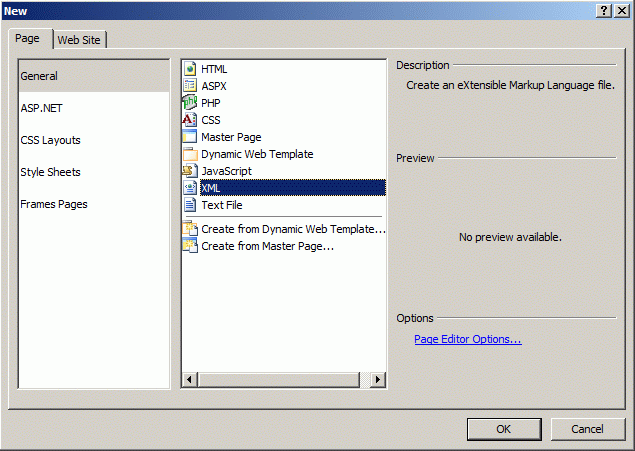Image resolution: width=635 pixels, height=451 pixels.
Task: Select the HTML file type icon
Action: coord(190,69)
